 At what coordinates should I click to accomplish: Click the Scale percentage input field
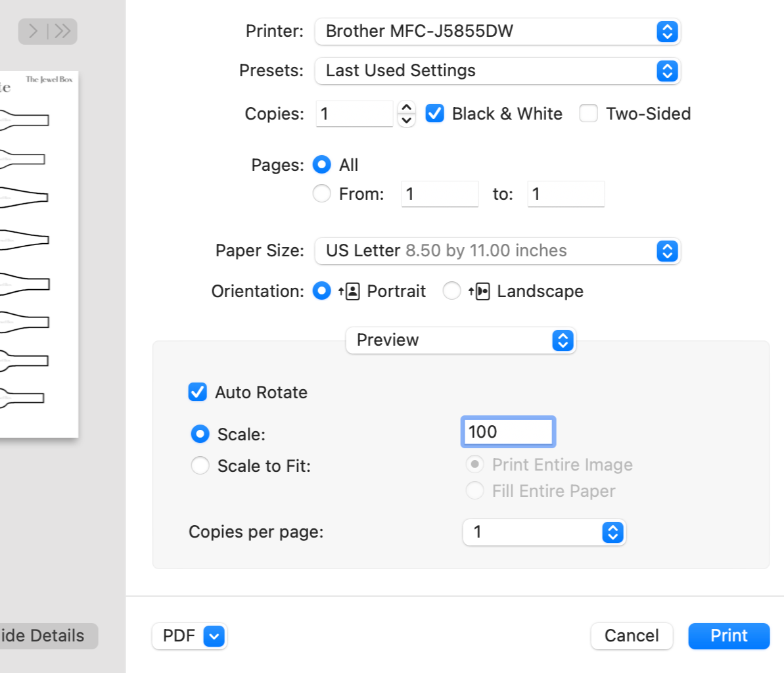coord(508,432)
